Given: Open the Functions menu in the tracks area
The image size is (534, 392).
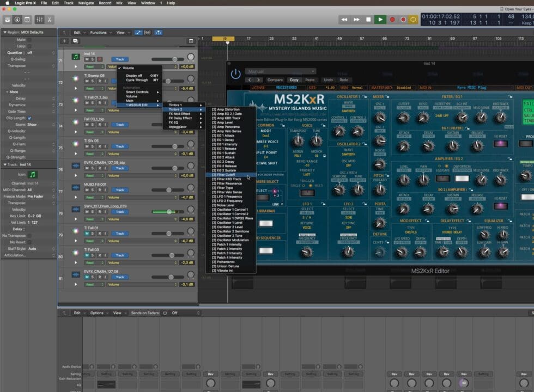Looking at the screenshot, I should click(x=100, y=32).
